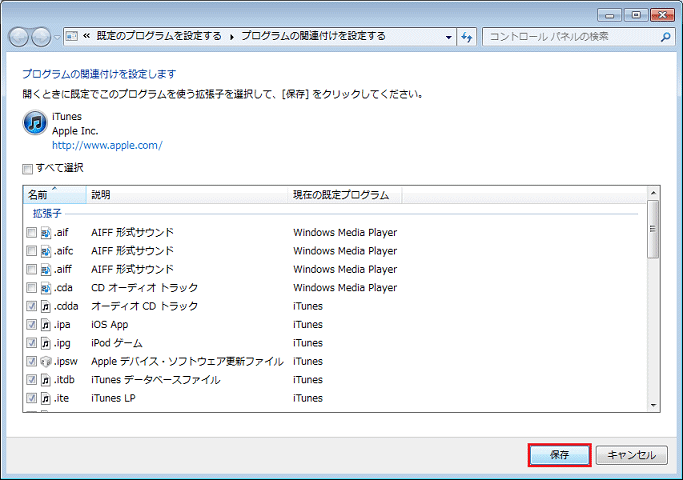Select Apple デバイス・ソフトウェア更新ファイル description

coord(187,362)
